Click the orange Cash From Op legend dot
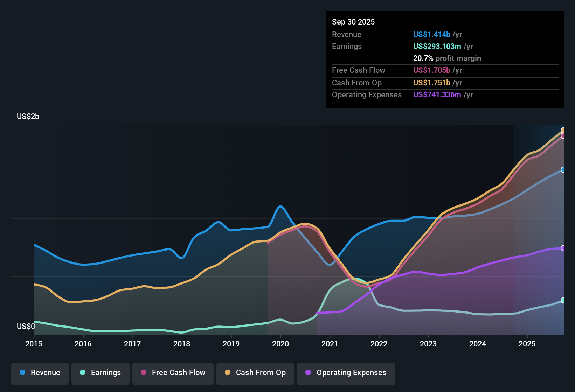This screenshot has width=575, height=392. coord(228,372)
